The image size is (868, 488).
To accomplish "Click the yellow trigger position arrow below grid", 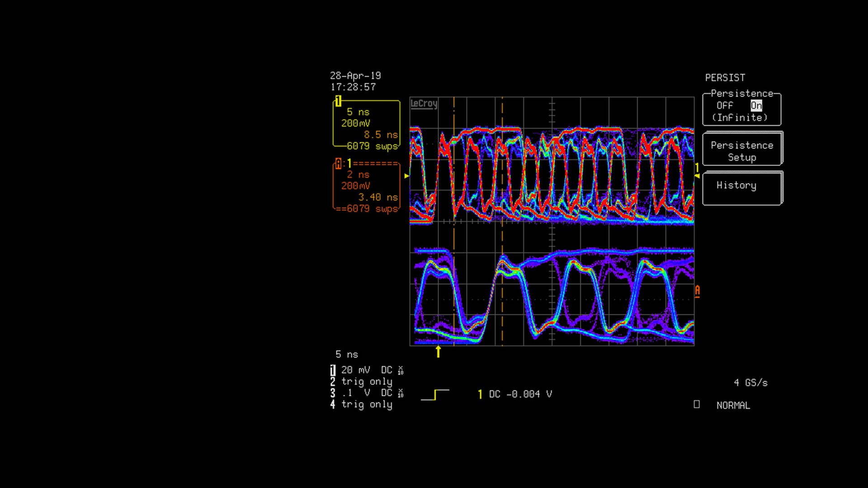I will (438, 352).
